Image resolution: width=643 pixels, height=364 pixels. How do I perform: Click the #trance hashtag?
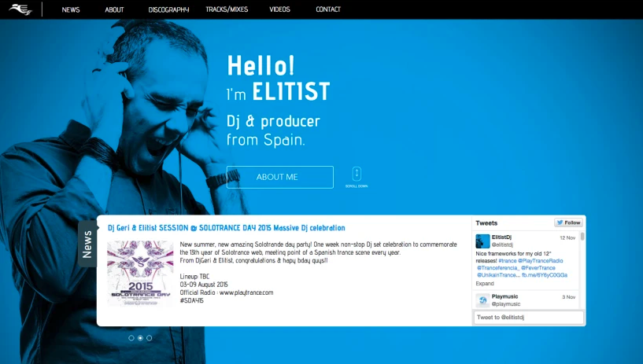tap(508, 261)
